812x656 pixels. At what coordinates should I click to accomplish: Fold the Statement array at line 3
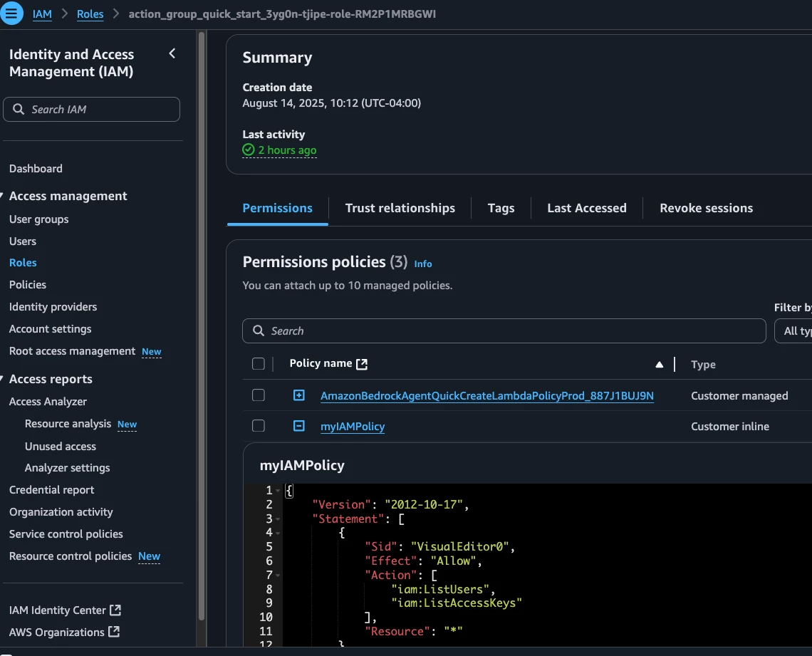coord(278,519)
